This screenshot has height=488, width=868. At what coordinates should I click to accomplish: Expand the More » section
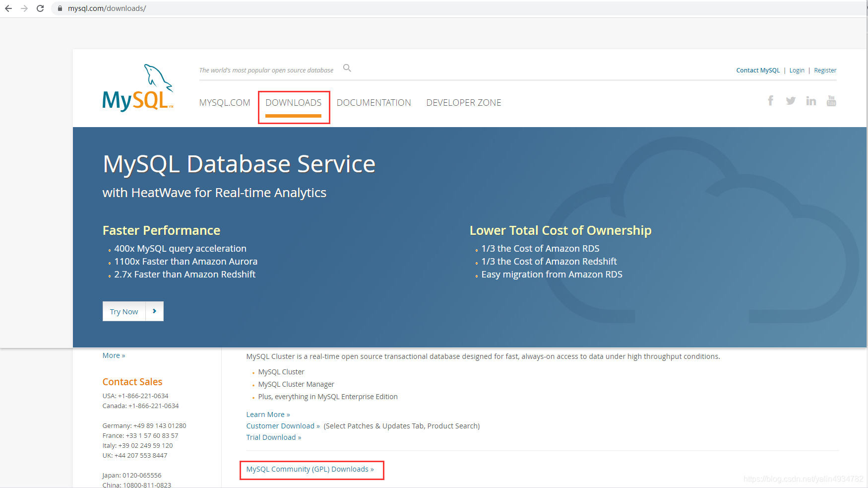click(114, 355)
